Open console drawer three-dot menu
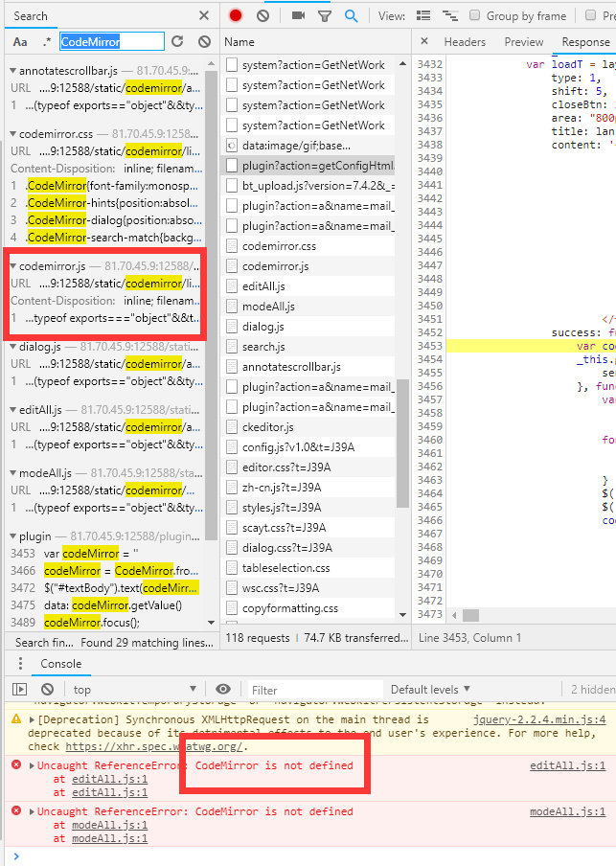This screenshot has height=866, width=616. pos(20,663)
